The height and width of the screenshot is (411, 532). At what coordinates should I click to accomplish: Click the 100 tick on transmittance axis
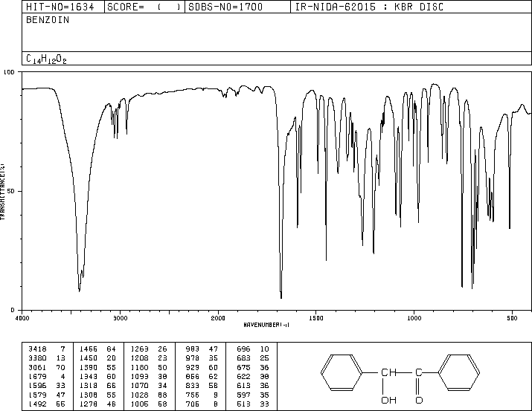click(10, 72)
